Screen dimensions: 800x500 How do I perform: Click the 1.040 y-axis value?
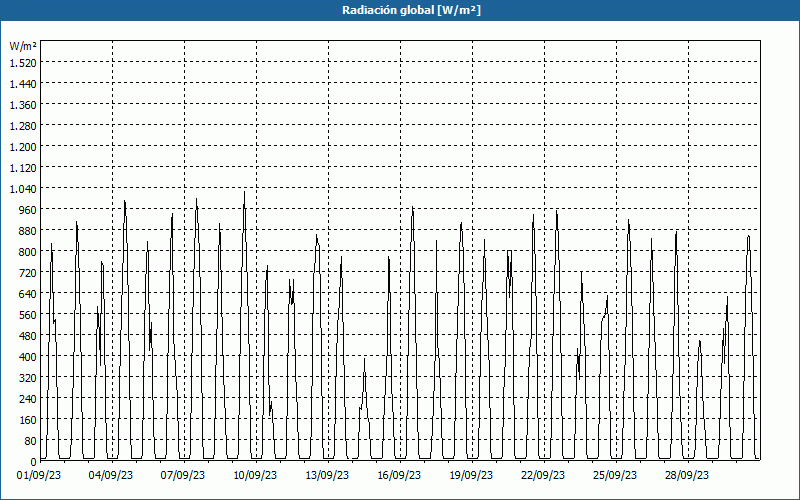point(23,188)
